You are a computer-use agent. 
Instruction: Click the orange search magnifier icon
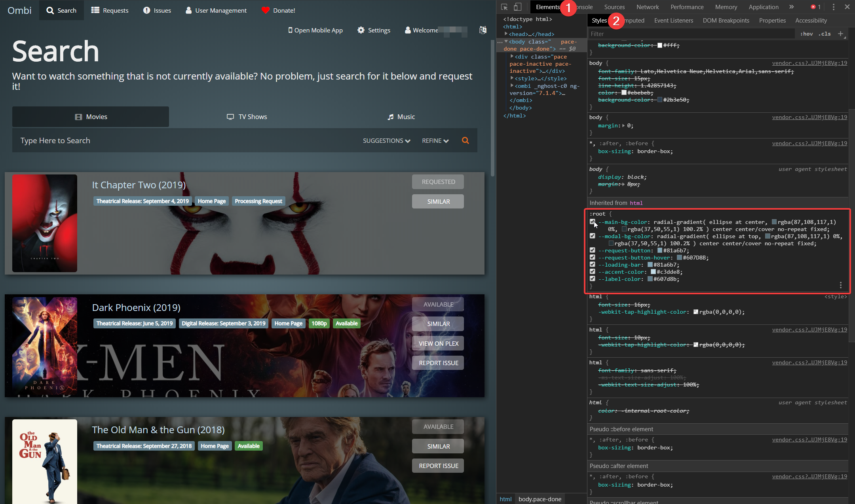tap(465, 140)
